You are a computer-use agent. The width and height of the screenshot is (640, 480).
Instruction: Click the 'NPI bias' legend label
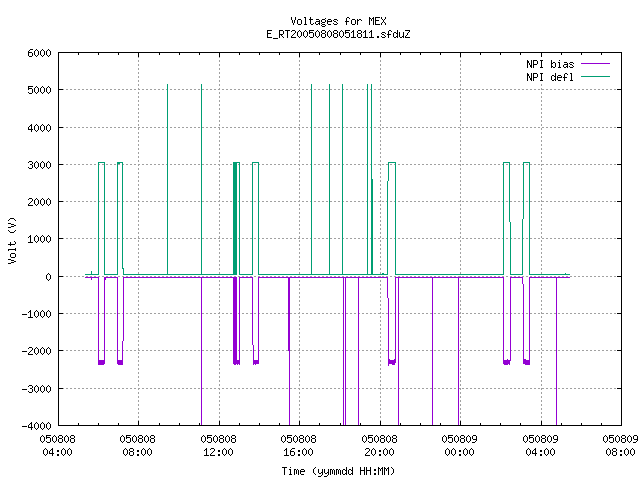[x=550, y=64]
